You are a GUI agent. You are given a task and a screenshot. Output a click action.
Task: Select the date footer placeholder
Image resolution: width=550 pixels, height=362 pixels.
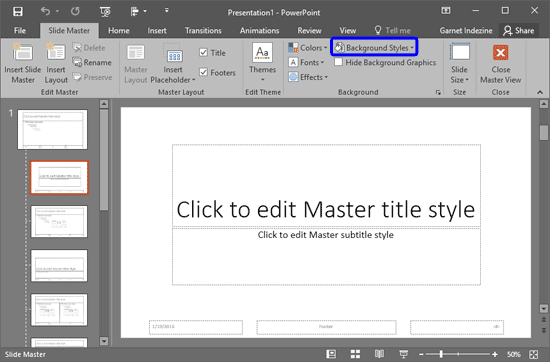(196, 327)
